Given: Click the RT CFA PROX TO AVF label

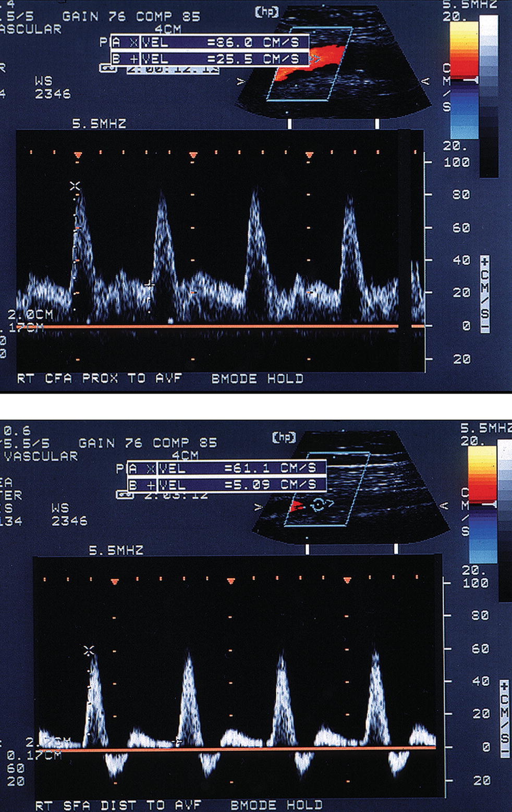Looking at the screenshot, I should point(99,378).
